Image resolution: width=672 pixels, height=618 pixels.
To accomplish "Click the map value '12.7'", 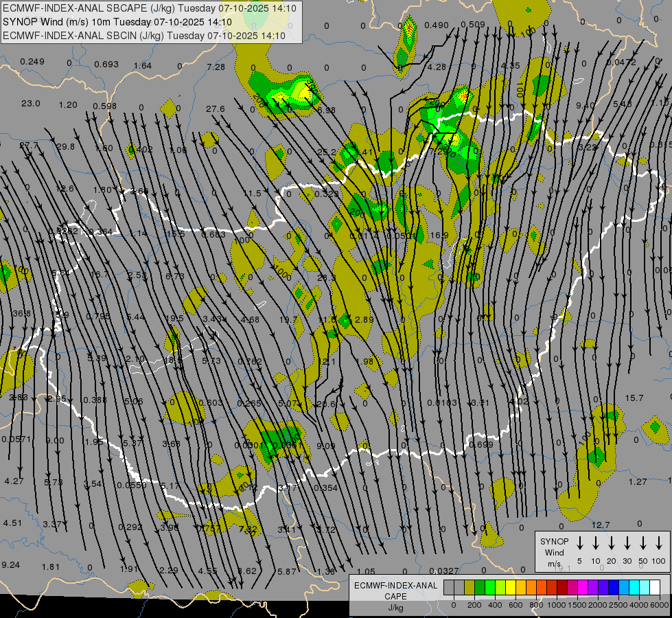I will pyautogui.click(x=601, y=525).
